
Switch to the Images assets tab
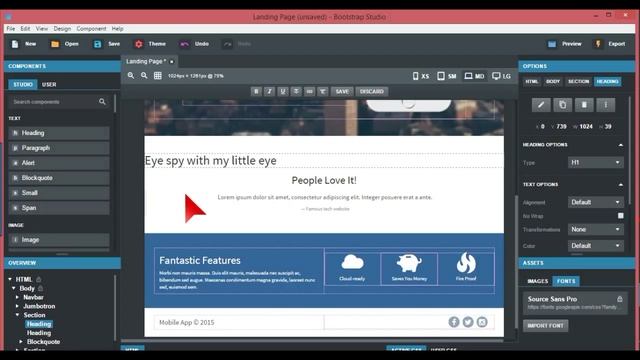tap(538, 281)
